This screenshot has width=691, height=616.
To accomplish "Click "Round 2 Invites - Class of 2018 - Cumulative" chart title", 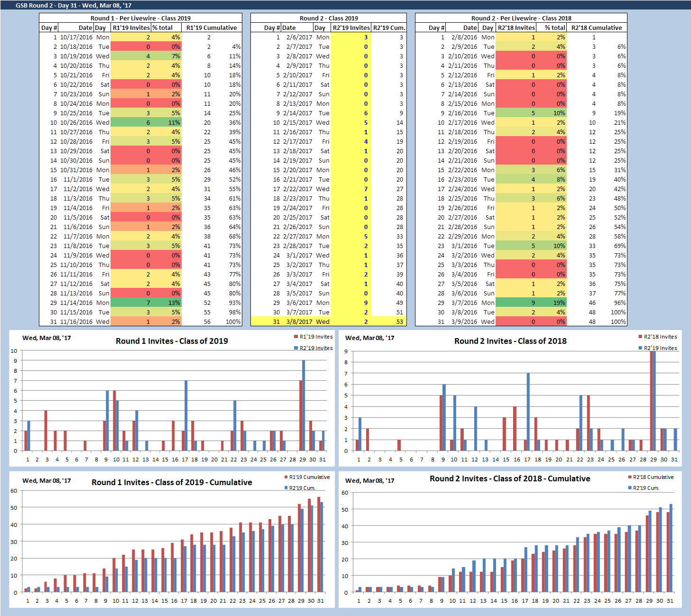I will [510, 478].
